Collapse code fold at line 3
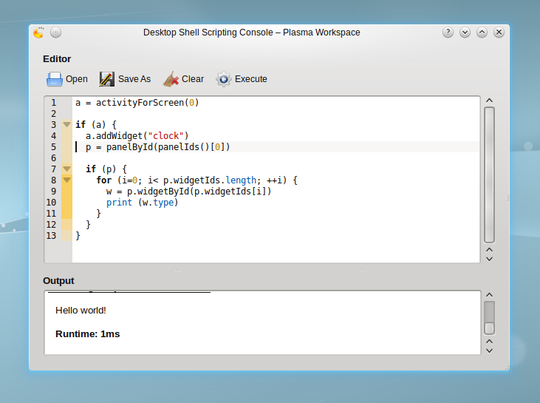 tap(67, 124)
